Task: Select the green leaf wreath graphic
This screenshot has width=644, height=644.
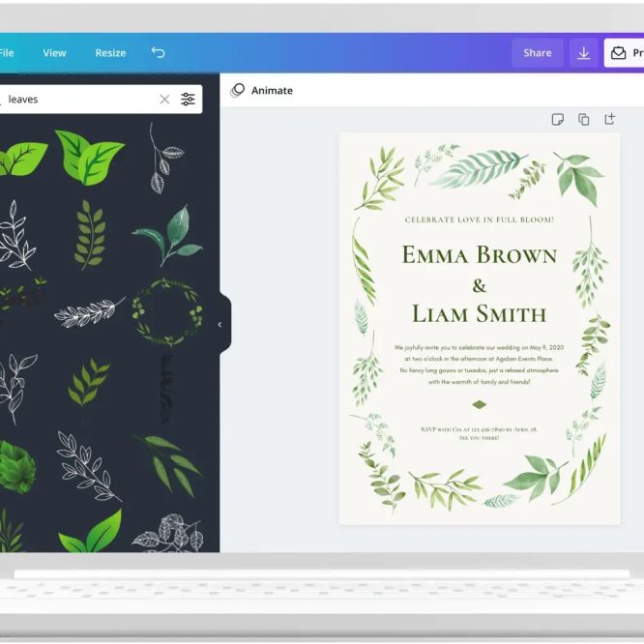Action: pos(167,311)
